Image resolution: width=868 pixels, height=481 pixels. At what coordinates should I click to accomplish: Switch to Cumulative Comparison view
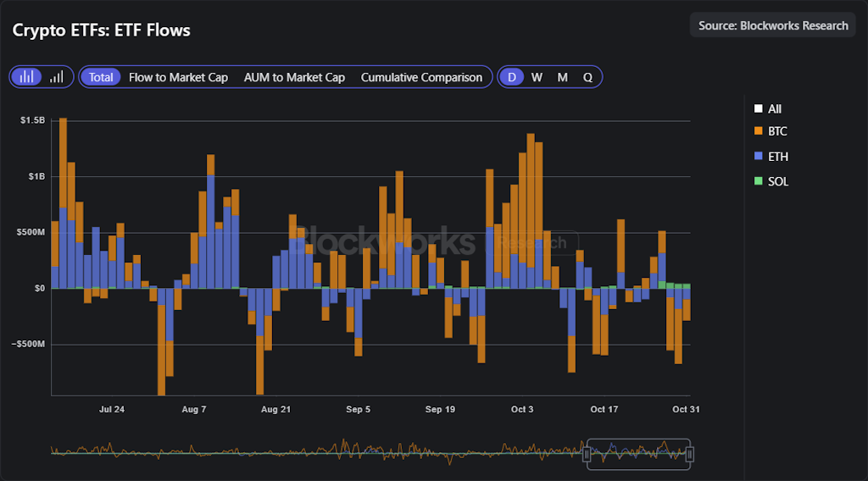point(421,77)
